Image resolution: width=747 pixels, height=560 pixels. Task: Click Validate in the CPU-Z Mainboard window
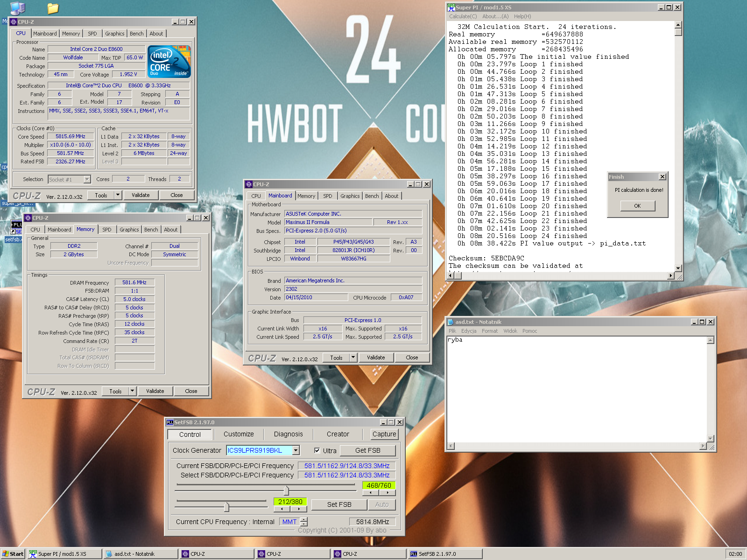(376, 357)
